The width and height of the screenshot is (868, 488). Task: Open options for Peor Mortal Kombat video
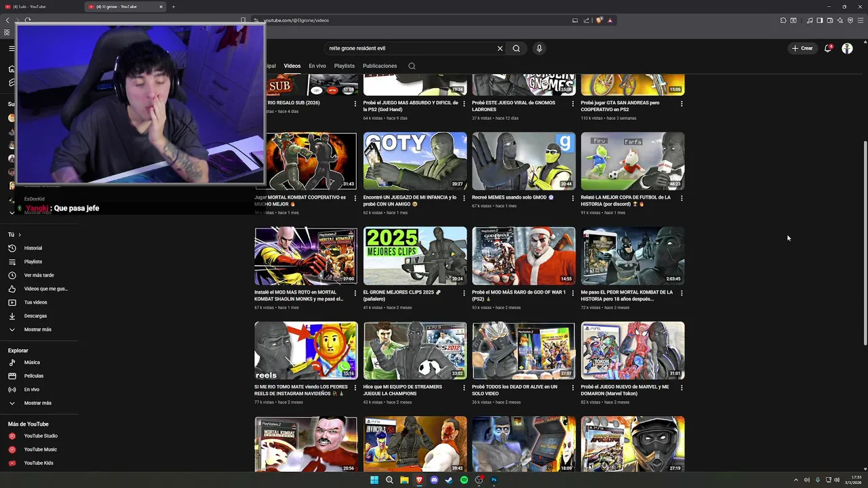click(x=682, y=293)
